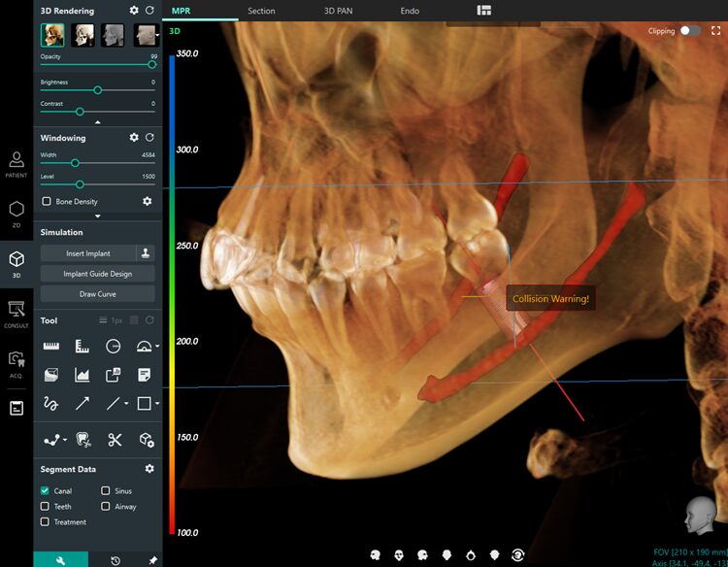Viewport: 728px width, 567px height.
Task: Click the Insert Implant button
Action: click(87, 253)
